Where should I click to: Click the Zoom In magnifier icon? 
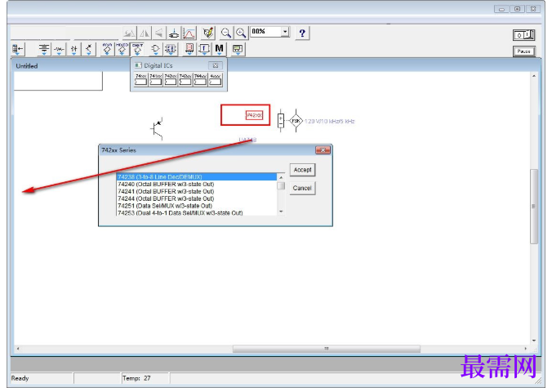tap(241, 33)
